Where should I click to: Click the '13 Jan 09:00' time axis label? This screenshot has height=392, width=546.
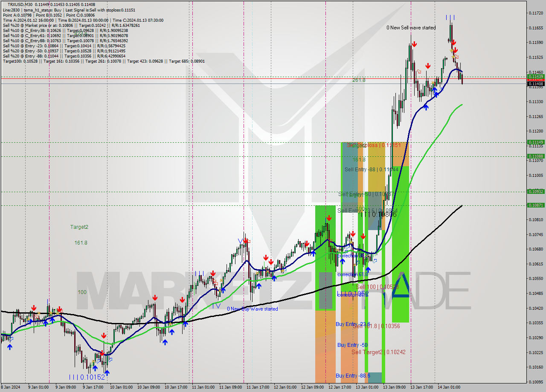pos(395,387)
